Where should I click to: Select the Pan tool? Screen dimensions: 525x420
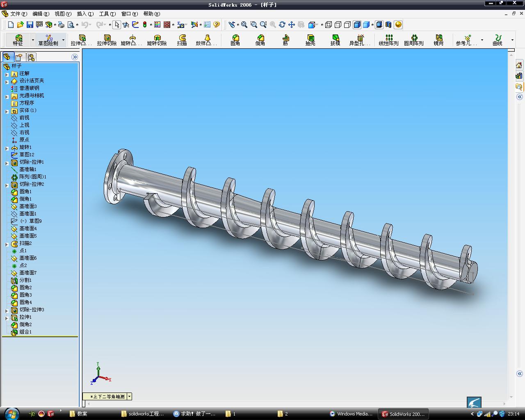[x=292, y=25]
